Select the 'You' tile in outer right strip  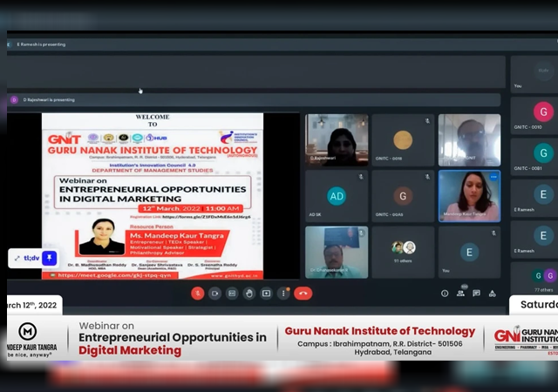(534, 74)
